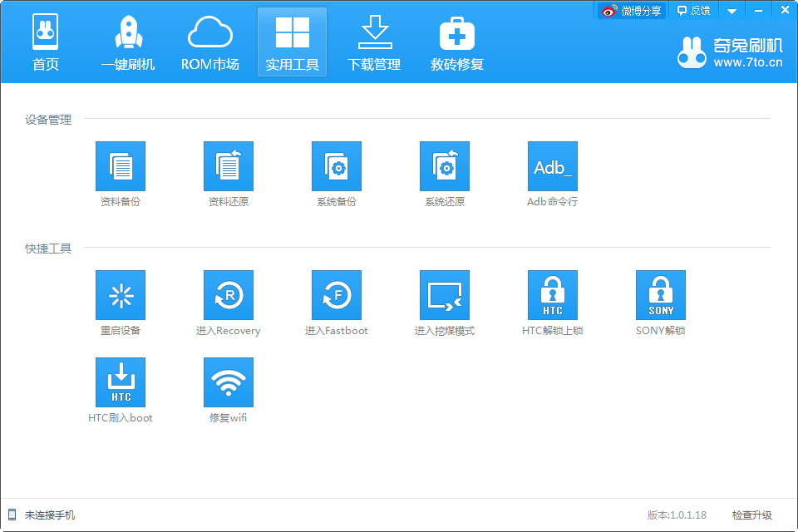Launch HTC刷入boot flashing tool
Image resolution: width=798 pixels, height=532 pixels.
(121, 382)
